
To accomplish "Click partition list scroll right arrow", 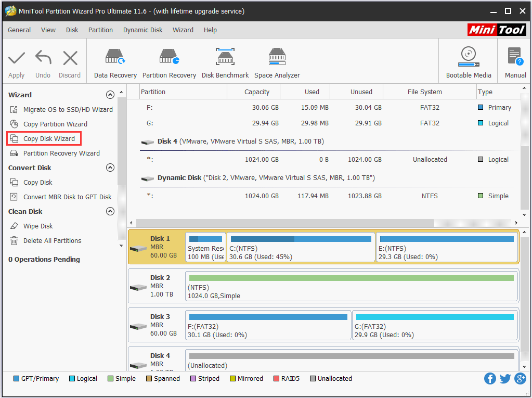I will (x=516, y=223).
